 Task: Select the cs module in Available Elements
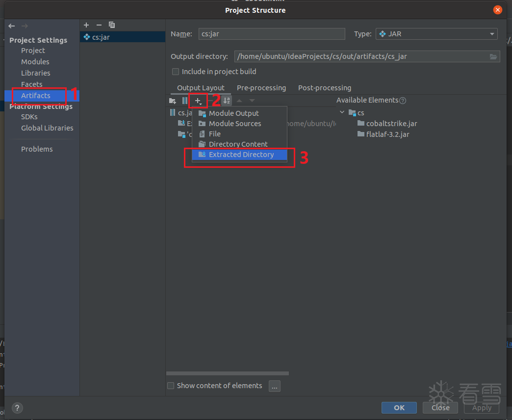(357, 113)
